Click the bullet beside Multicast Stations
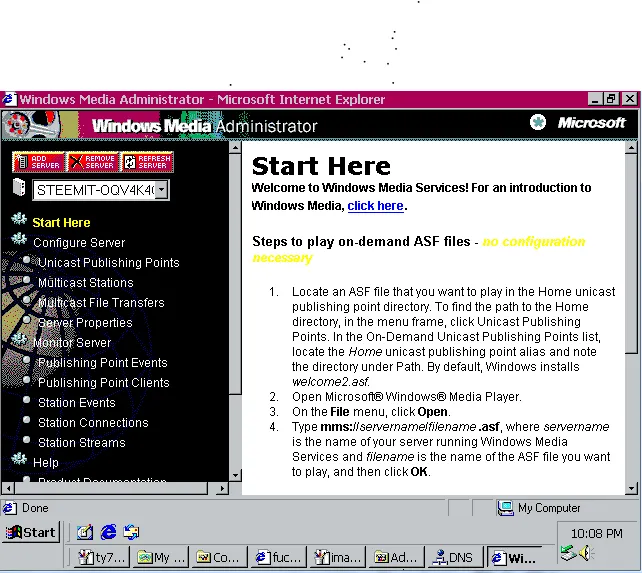 tap(27, 280)
